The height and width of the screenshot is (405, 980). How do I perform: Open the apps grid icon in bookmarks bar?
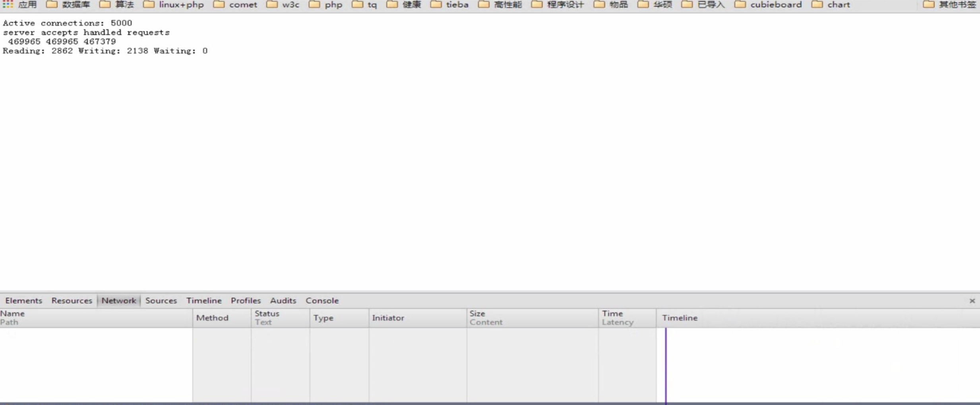click(8, 4)
